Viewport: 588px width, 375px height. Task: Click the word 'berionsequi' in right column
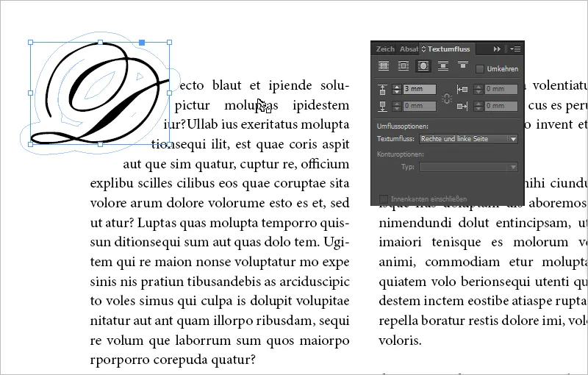tap(495, 282)
